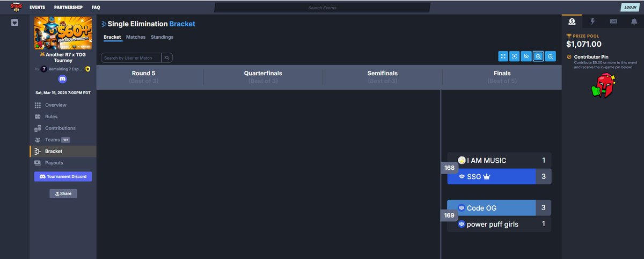The width and height of the screenshot is (644, 259).
Task: Click the Brawl Stars logo
Action: coord(17,8)
